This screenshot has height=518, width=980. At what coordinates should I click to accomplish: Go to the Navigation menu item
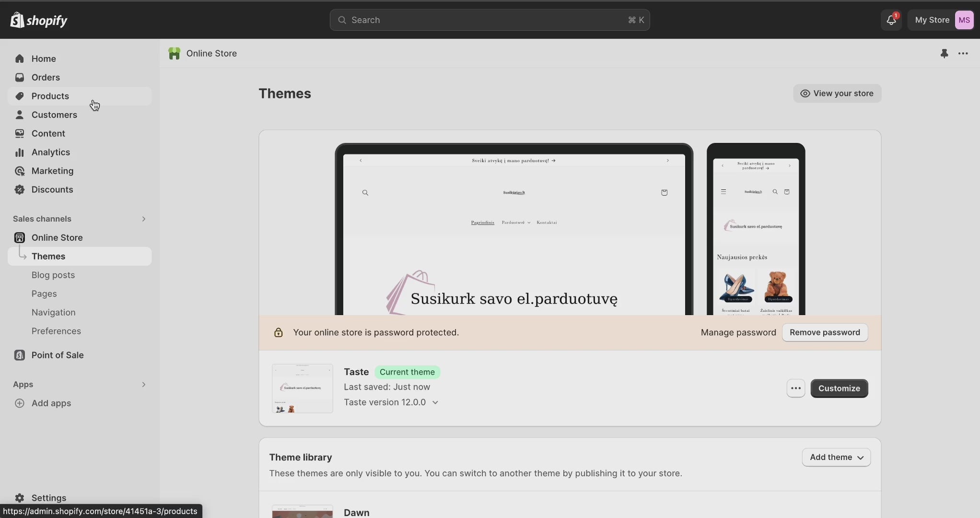pos(53,313)
